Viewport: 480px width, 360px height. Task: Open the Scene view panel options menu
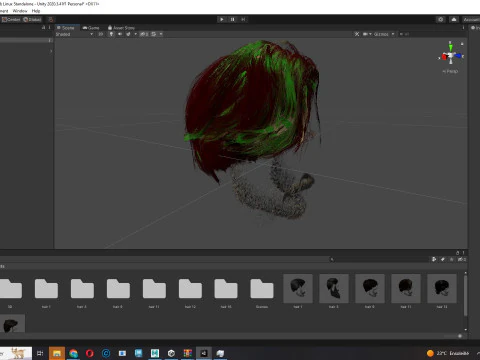coord(464,28)
